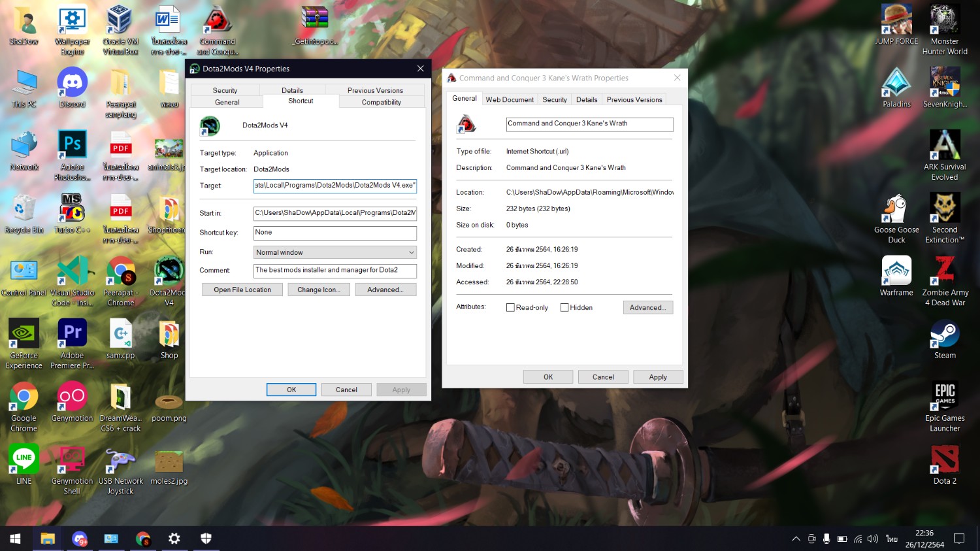Screen dimensions: 980x551
Task: Select the This PC desktop icon
Action: [x=24, y=88]
